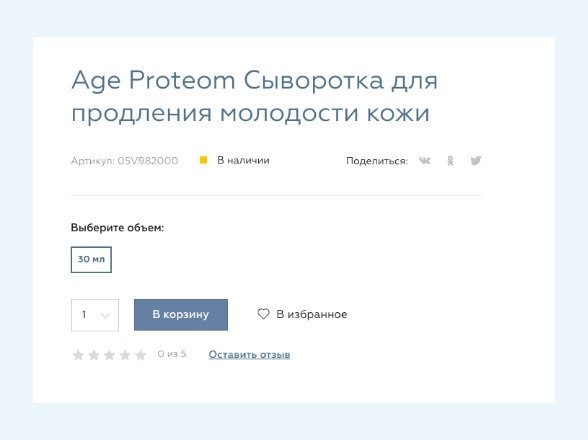Click the Артикул 05V982000 text

(124, 161)
